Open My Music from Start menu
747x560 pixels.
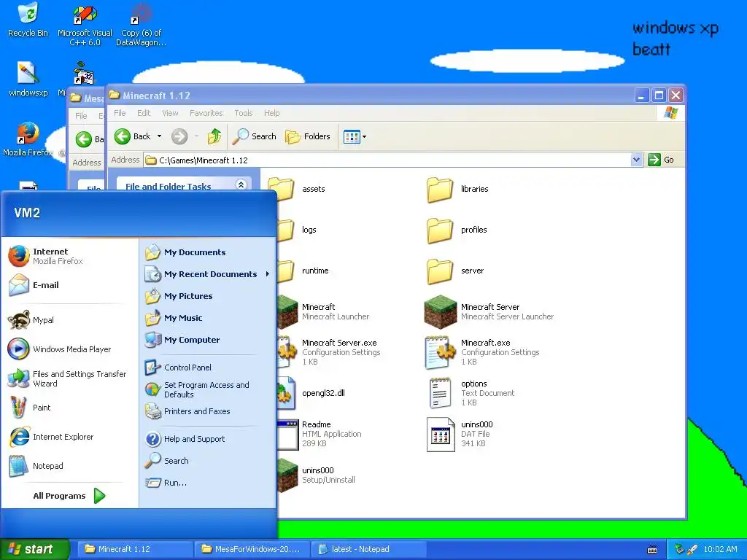208,318
